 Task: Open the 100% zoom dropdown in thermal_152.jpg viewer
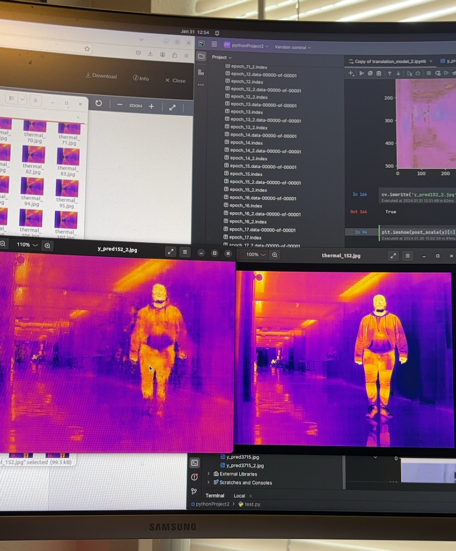pyautogui.click(x=255, y=254)
